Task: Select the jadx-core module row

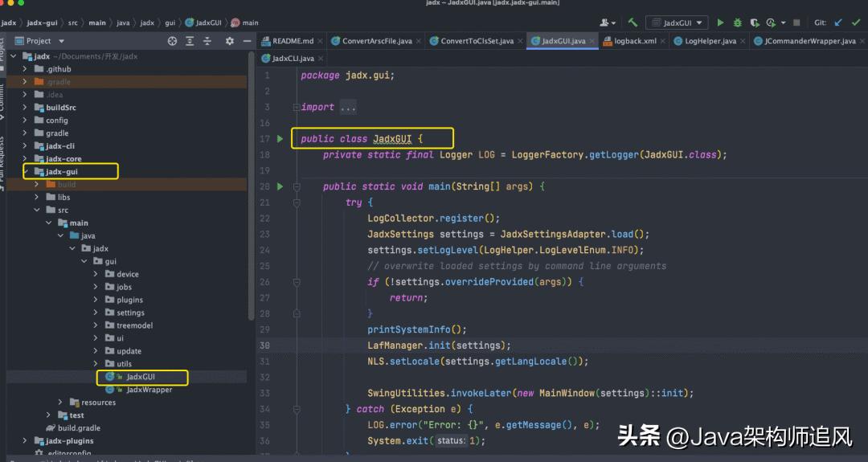Action: pos(126,159)
